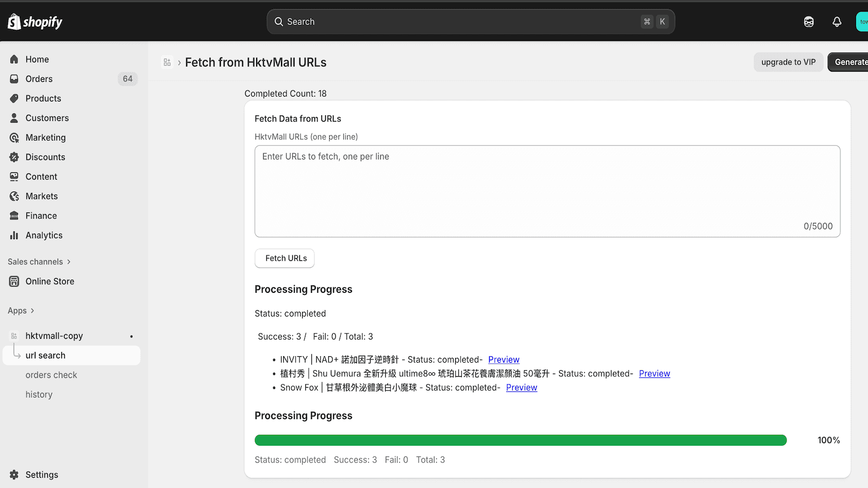
Task: Expand the Apps section
Action: 21,311
